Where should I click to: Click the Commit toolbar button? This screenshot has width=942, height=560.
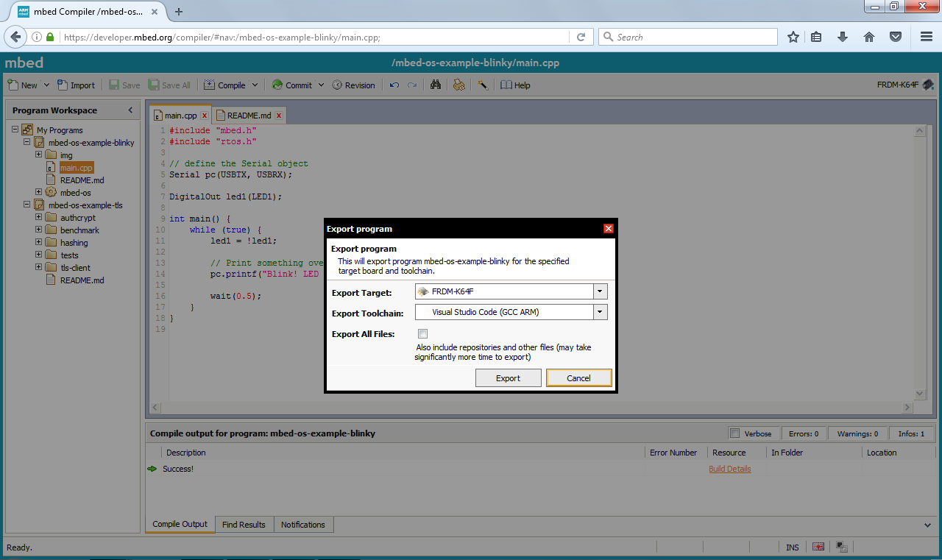tap(291, 85)
